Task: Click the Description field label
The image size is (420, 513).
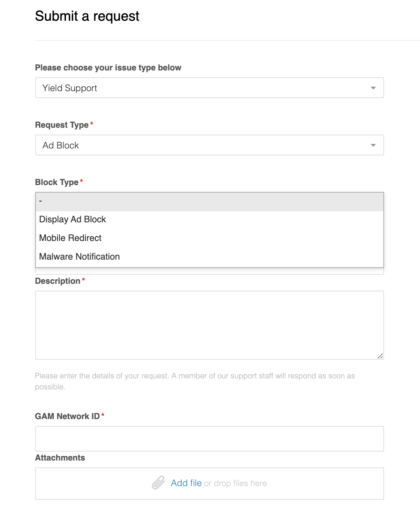Action: click(x=58, y=281)
